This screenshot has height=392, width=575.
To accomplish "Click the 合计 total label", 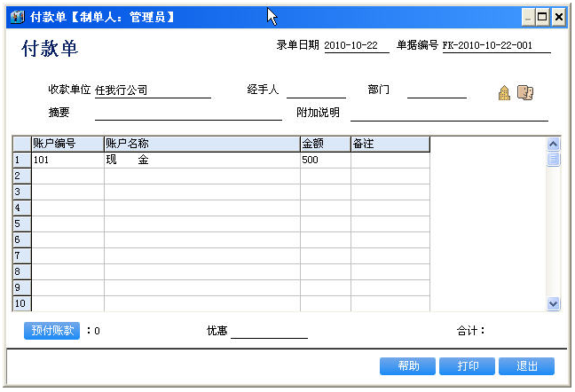I will point(470,331).
